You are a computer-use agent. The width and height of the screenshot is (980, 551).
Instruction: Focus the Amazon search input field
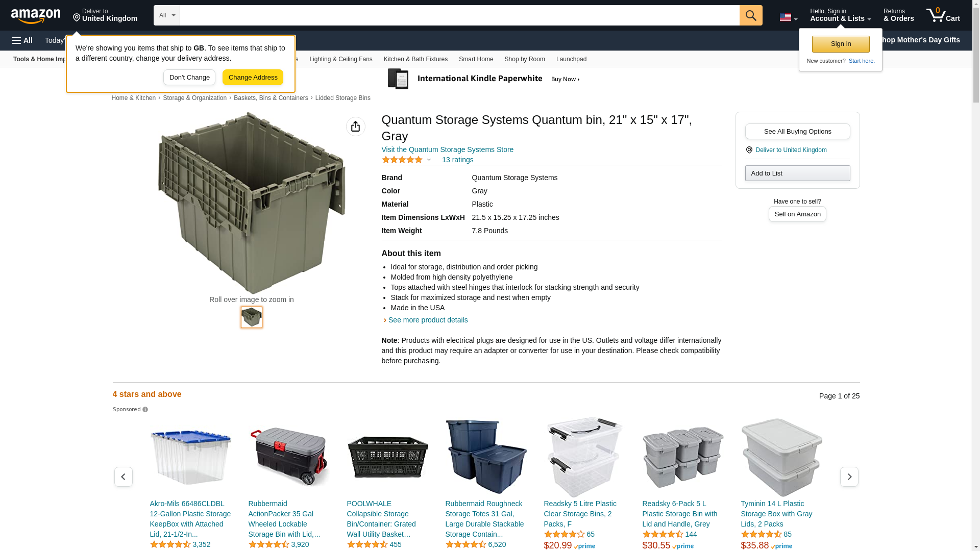coord(460,15)
